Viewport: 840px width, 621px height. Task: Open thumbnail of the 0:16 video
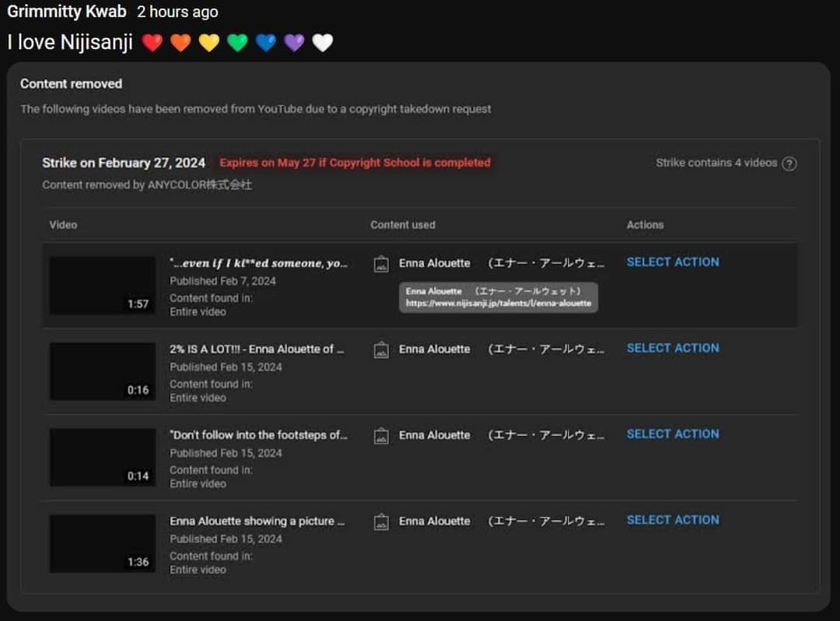pos(103,371)
